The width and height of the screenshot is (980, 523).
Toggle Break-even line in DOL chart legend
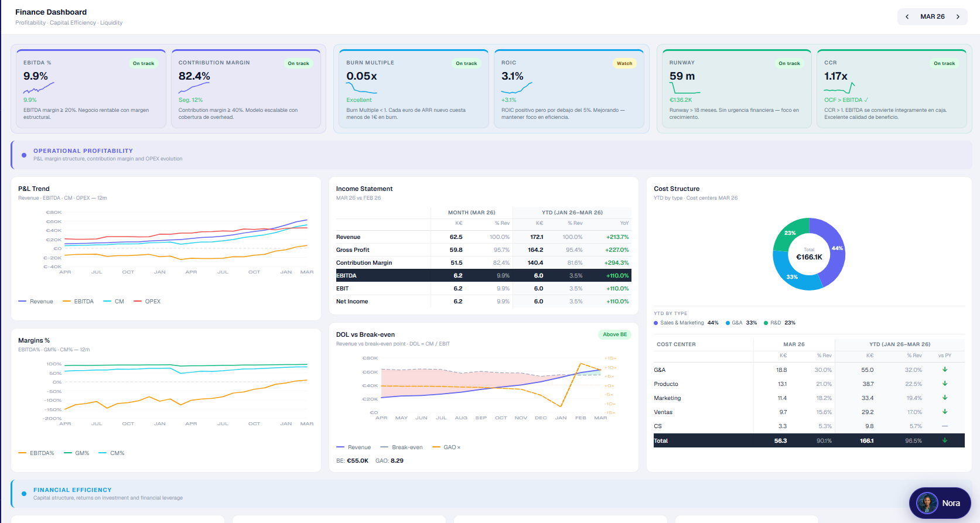(x=401, y=447)
